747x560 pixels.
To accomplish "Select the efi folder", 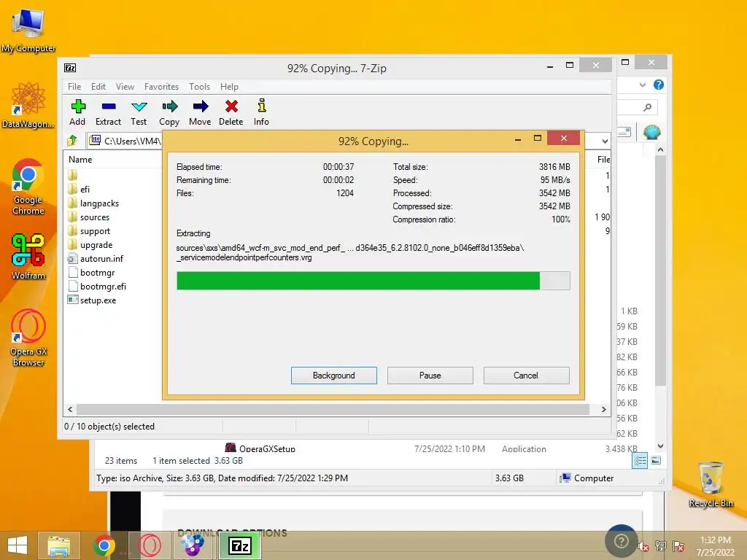I will pos(79,189).
